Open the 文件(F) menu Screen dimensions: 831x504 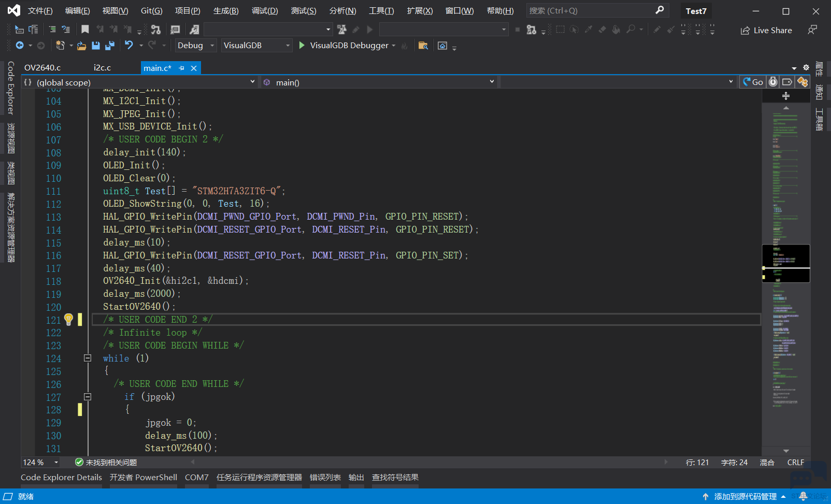click(x=40, y=10)
